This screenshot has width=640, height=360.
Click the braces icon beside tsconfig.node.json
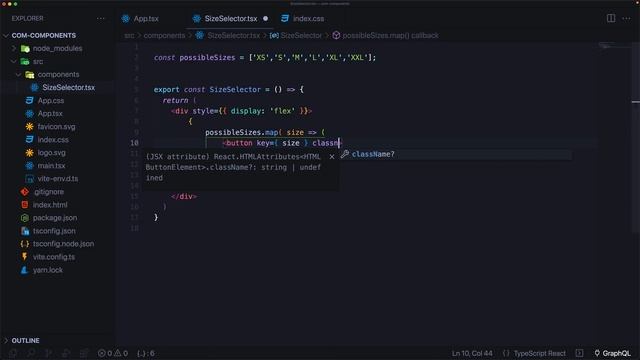(24, 244)
